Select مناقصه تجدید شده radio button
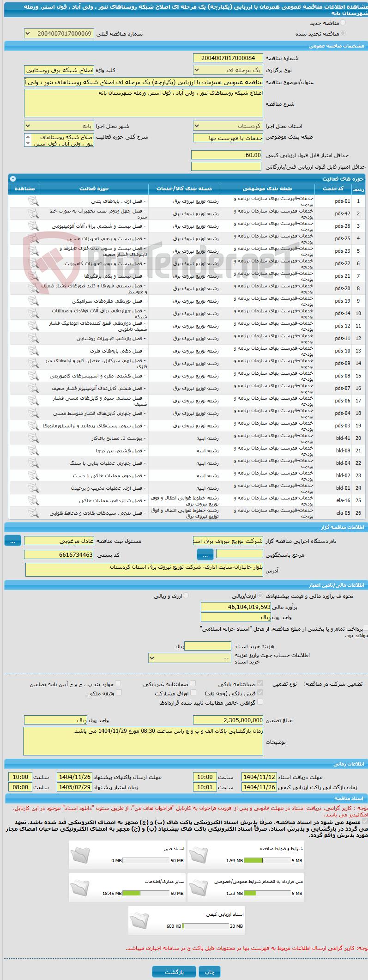The height and width of the screenshot is (980, 368). pyautogui.click(x=343, y=33)
